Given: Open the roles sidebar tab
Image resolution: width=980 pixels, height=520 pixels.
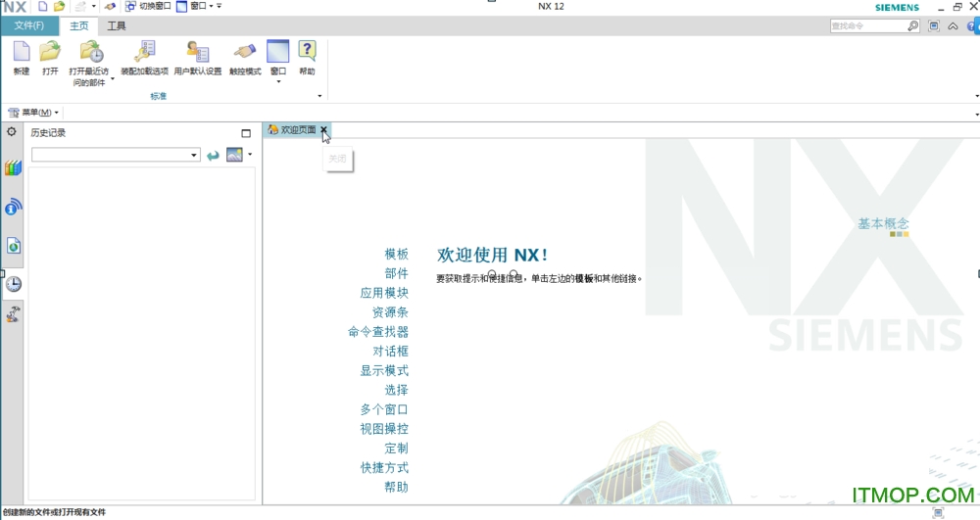Looking at the screenshot, I should click(x=13, y=313).
